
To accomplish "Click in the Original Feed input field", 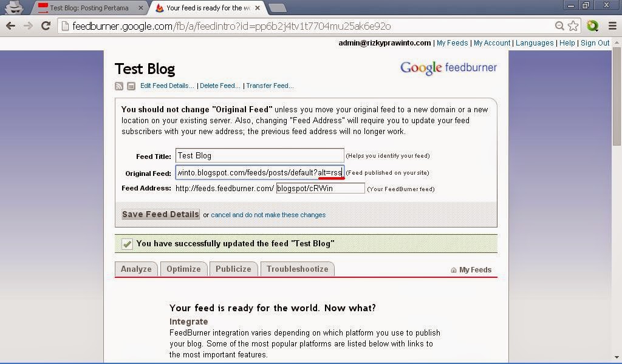I will tap(260, 172).
